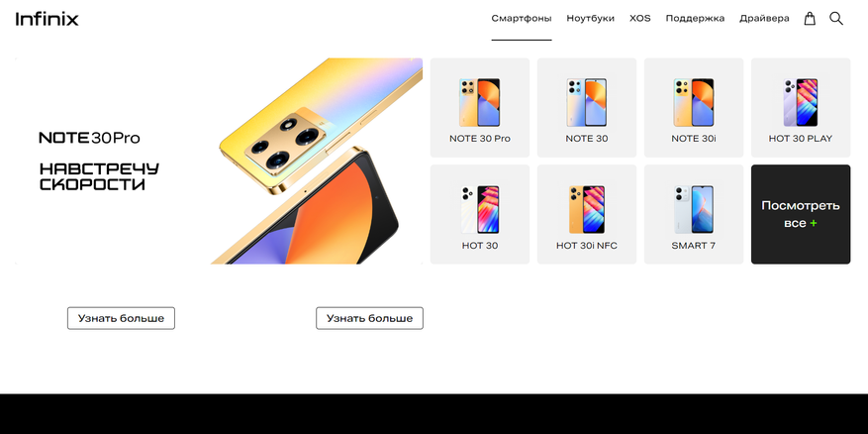Screen dimensions: 868x434
Task: Click the left Узнать больше button
Action: pyautogui.click(x=121, y=318)
